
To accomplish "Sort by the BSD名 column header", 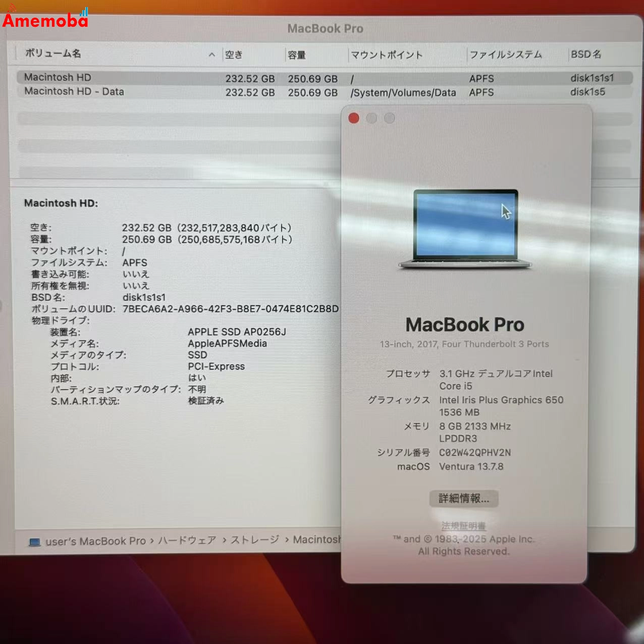I will 585,55.
